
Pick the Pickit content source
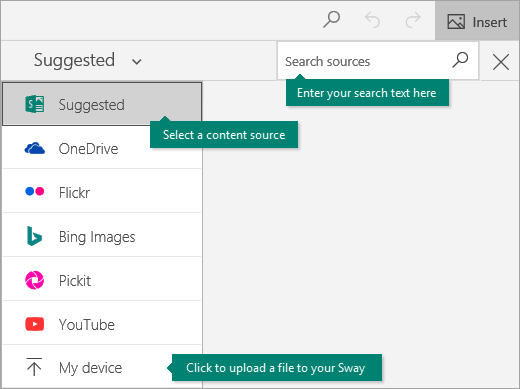(102, 280)
